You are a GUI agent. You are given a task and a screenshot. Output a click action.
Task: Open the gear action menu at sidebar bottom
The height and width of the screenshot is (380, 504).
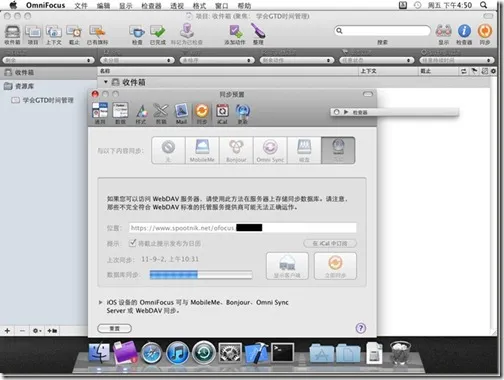pos(37,331)
